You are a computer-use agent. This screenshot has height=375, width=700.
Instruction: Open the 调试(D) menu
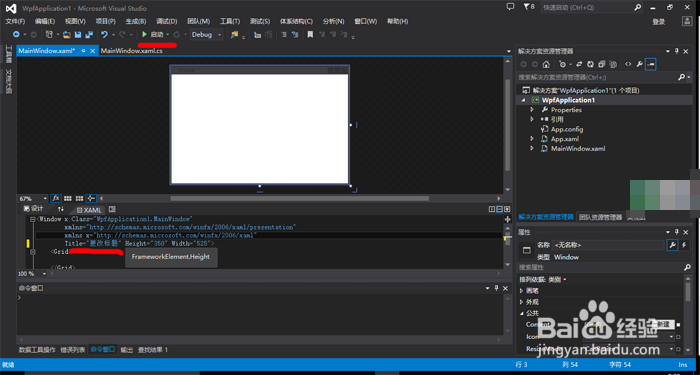(x=167, y=21)
